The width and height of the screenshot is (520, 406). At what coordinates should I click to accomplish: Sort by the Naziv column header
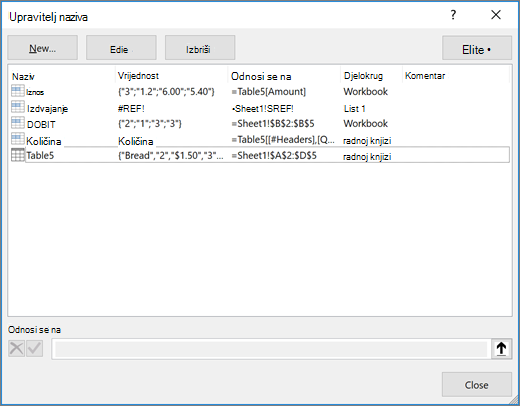(x=23, y=77)
